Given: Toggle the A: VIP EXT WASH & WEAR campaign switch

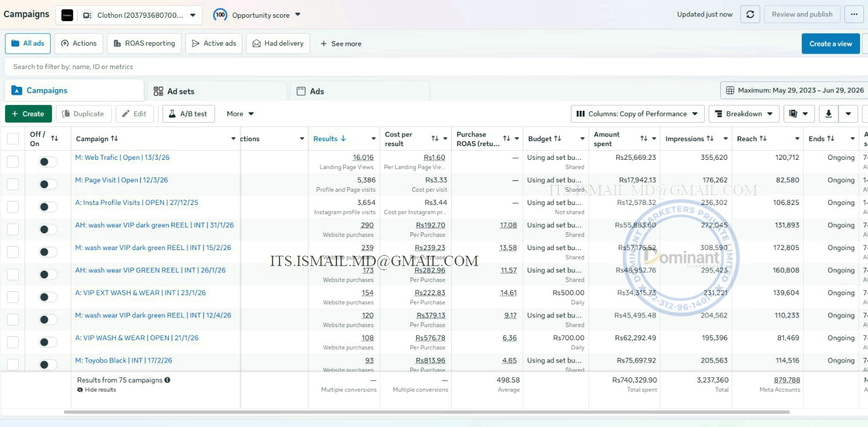Looking at the screenshot, I should pos(48,297).
